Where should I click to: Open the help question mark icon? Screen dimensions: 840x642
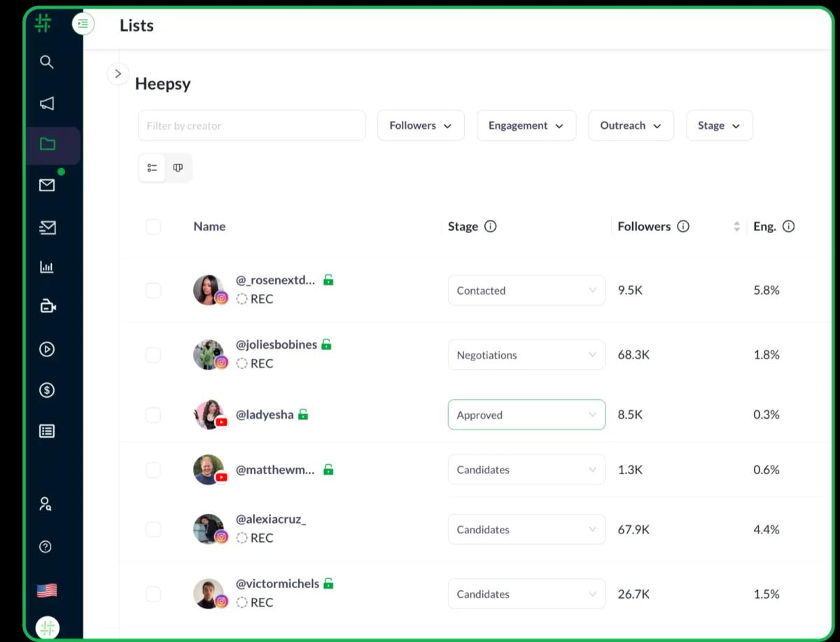[x=45, y=547]
